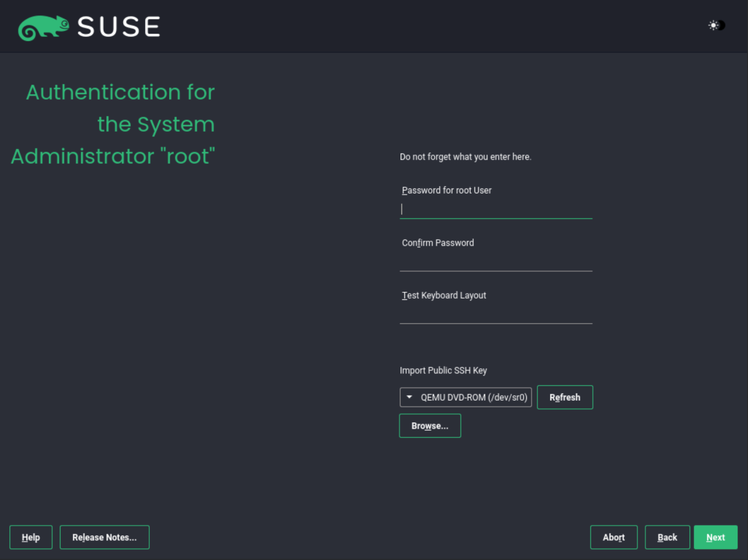The width and height of the screenshot is (748, 560).
Task: Go Back to the previous step
Action: tap(667, 537)
